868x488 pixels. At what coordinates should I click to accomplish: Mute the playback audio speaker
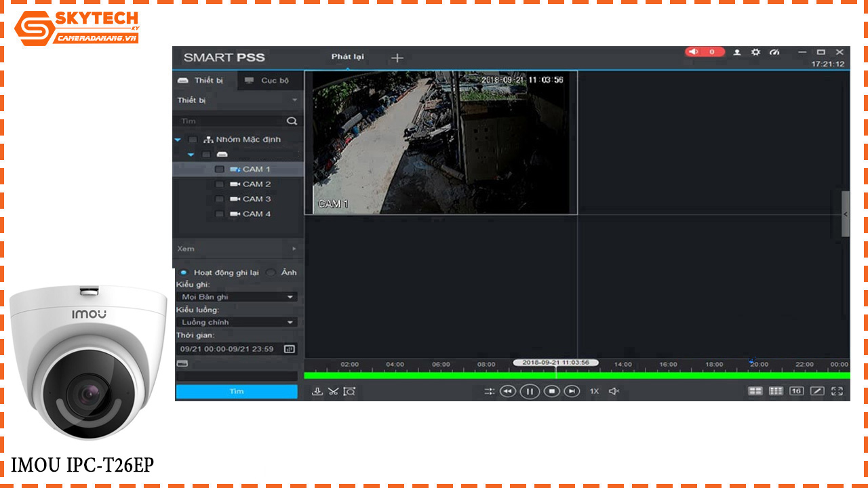[612, 391]
